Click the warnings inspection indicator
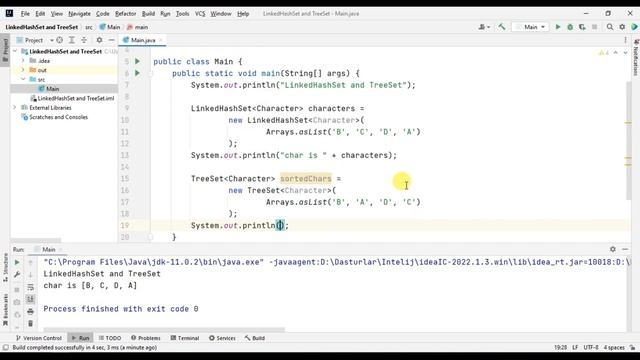The height and width of the screenshot is (360, 640). point(603,53)
